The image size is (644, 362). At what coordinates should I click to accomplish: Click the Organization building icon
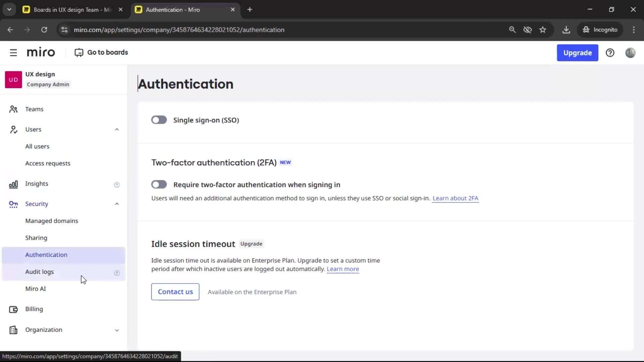(x=13, y=330)
